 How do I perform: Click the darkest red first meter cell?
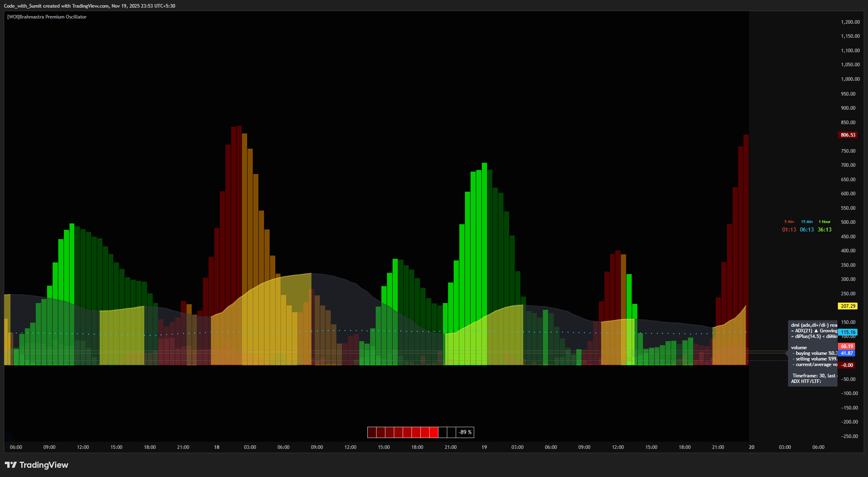372,432
